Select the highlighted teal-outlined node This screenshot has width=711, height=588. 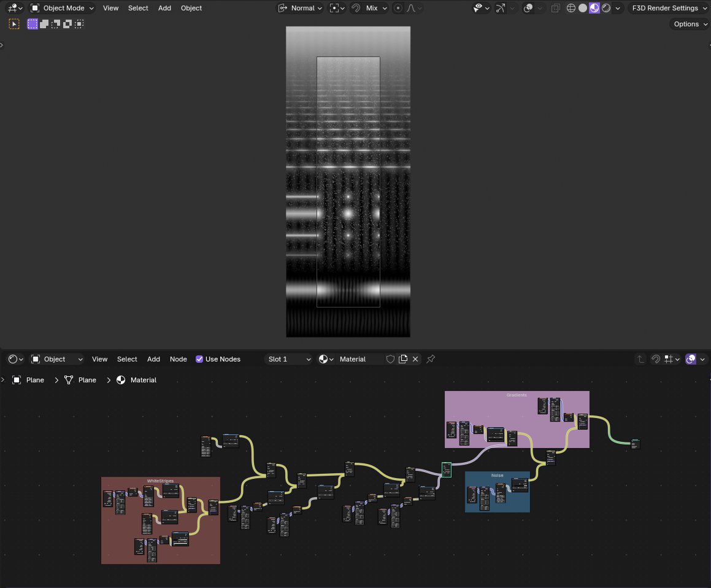[446, 470]
